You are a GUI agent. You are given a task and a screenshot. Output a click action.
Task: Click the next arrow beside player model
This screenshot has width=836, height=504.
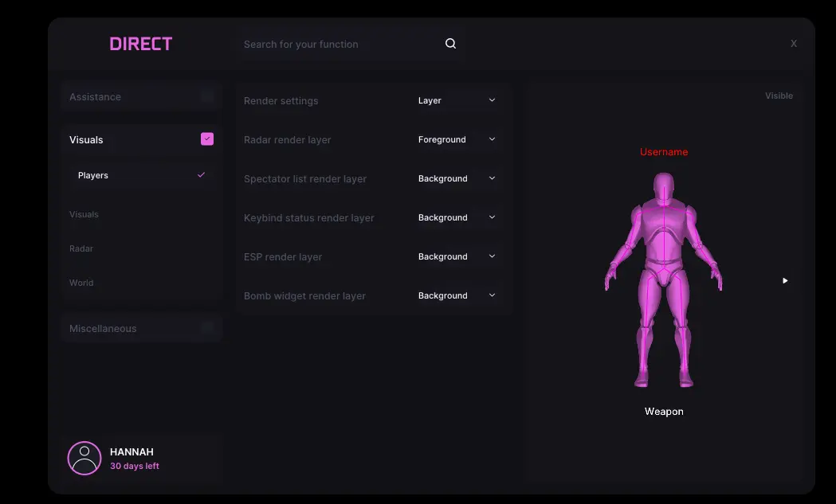(x=785, y=280)
